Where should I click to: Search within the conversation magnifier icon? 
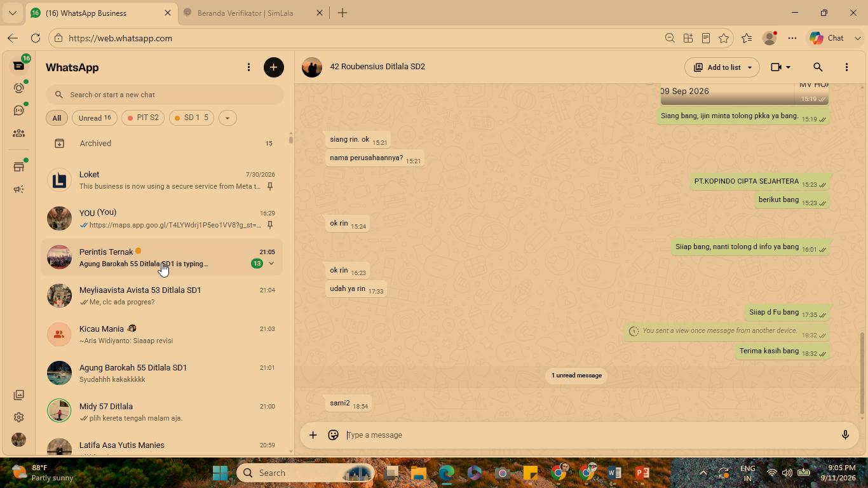[818, 67]
